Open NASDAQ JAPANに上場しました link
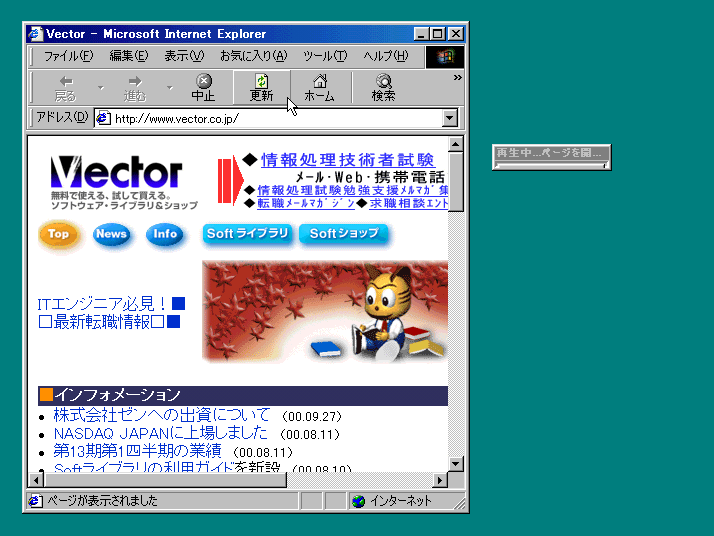714x536 pixels. (161, 433)
